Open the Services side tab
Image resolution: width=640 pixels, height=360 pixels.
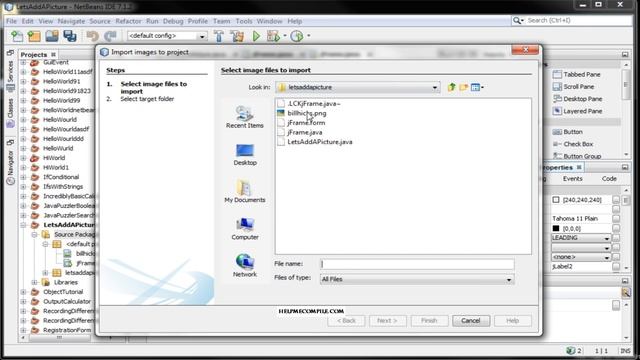click(x=10, y=76)
